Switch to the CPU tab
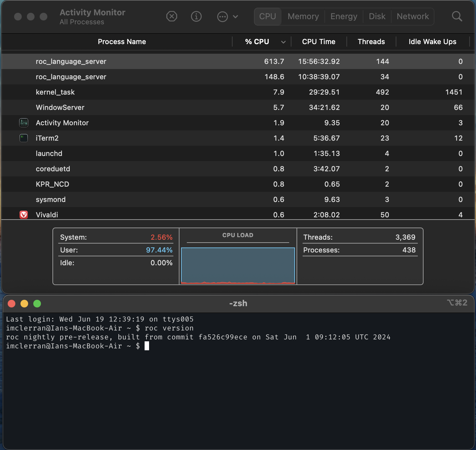The image size is (476, 450). 268,16
